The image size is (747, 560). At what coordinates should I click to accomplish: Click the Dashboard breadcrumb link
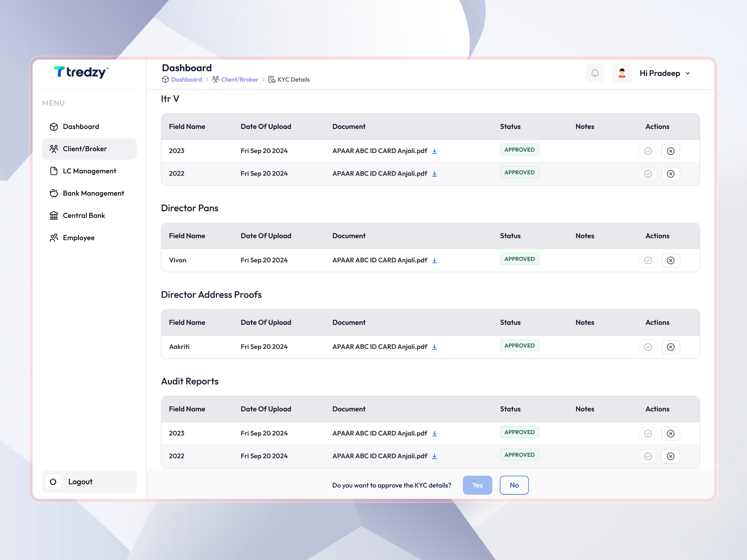(x=186, y=79)
